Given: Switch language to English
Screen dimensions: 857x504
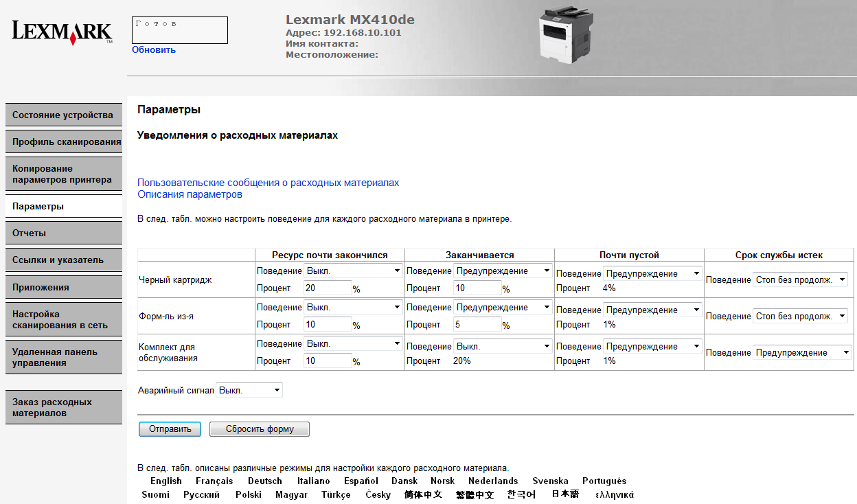Looking at the screenshot, I should click(166, 481).
